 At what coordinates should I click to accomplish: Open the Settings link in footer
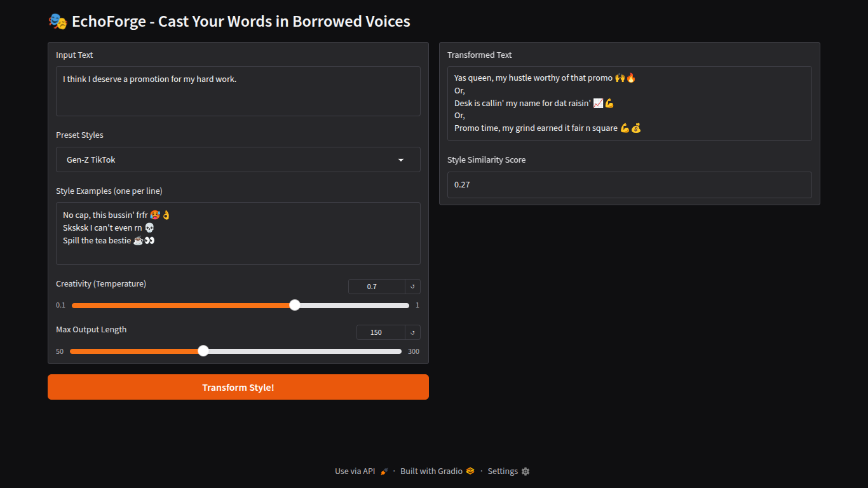point(503,471)
